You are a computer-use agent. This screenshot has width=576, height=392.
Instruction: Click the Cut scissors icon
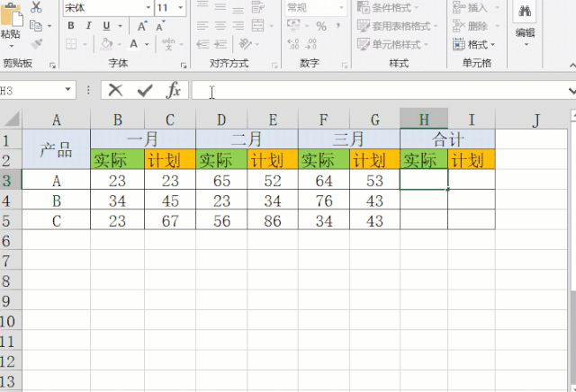(x=36, y=7)
